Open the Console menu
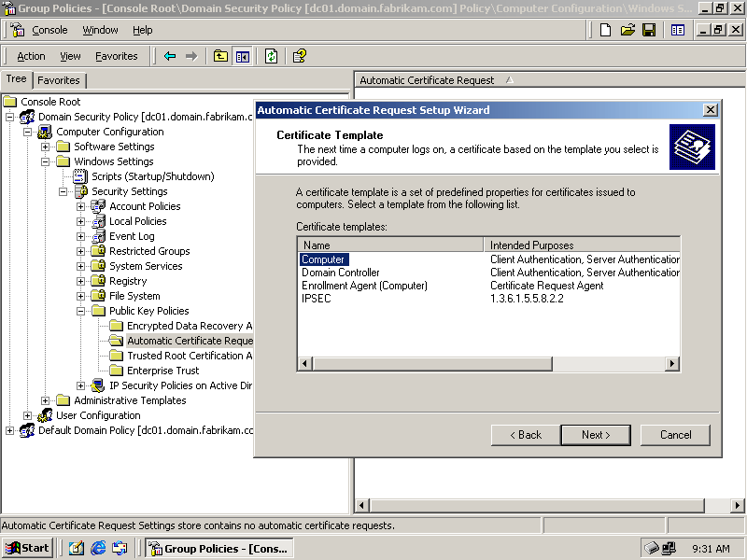Image resolution: width=747 pixels, height=560 pixels. pos(49,30)
